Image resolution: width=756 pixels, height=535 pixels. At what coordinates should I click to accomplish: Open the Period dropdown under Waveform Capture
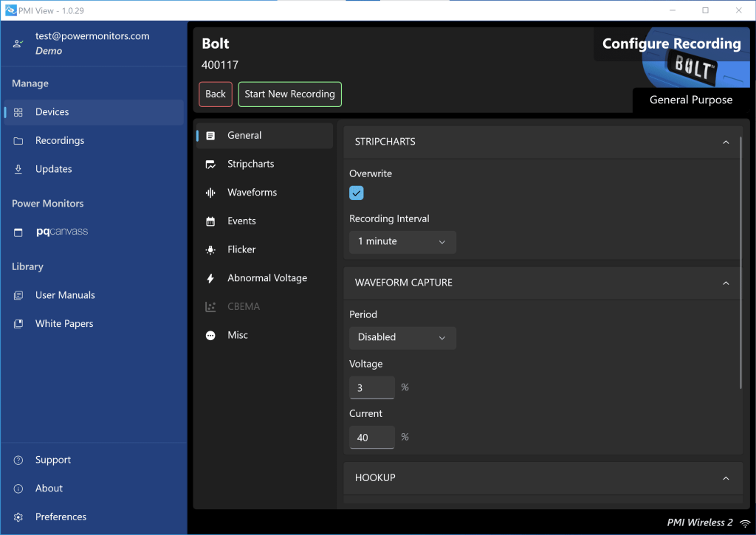(x=402, y=337)
